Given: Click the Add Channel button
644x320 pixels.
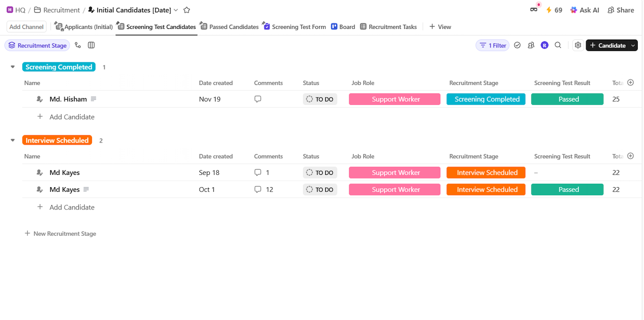Looking at the screenshot, I should pos(27,27).
